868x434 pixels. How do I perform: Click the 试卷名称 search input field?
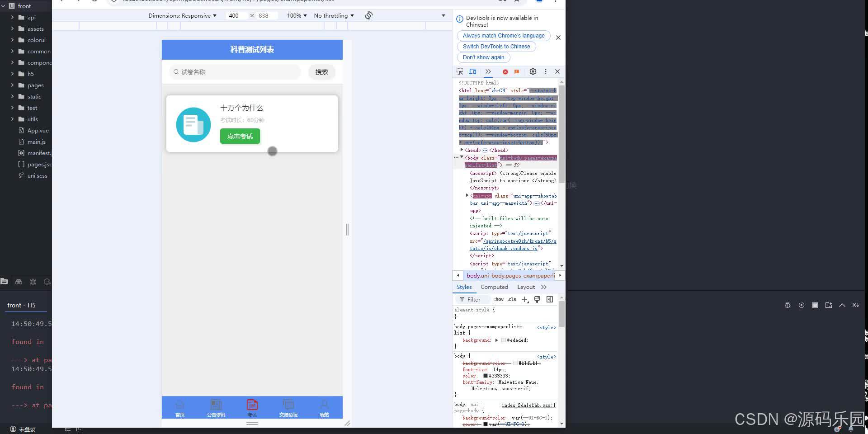pos(234,72)
